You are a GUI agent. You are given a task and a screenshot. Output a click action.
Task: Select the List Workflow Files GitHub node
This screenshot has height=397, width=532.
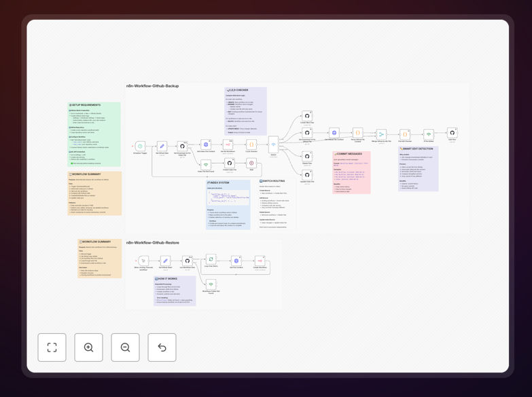pos(188,261)
